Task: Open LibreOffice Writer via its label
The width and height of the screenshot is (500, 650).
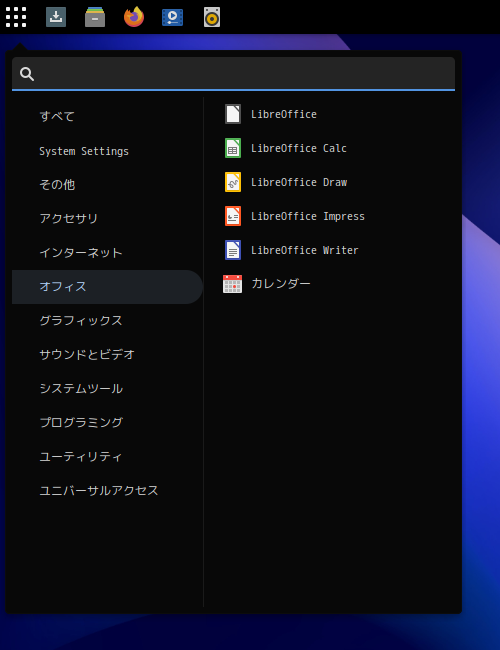Action: point(304,250)
